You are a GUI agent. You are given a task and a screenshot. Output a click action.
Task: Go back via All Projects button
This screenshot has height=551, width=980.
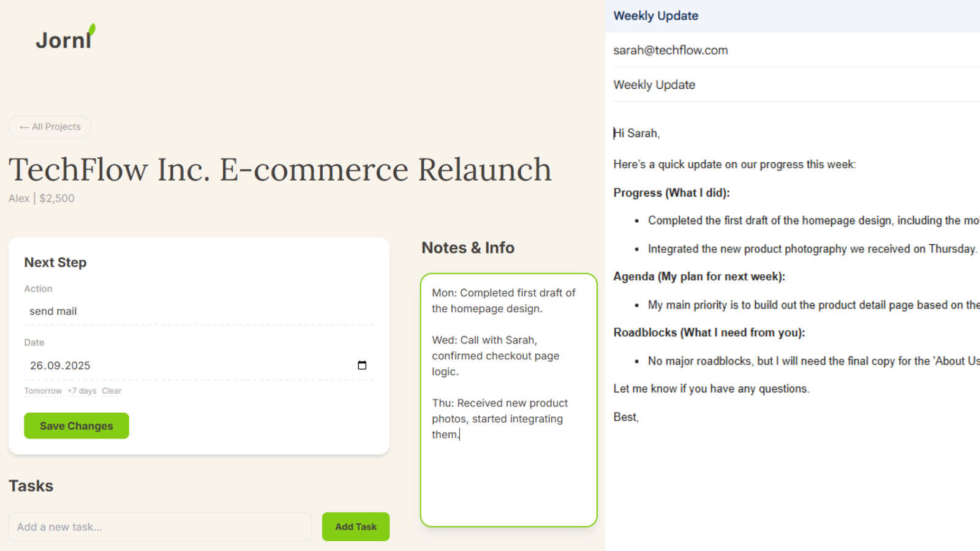(x=50, y=127)
